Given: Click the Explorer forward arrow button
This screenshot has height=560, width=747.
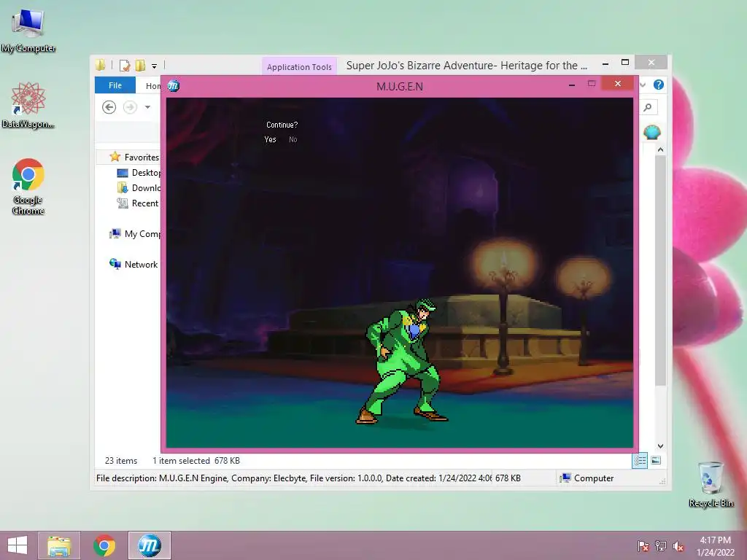Looking at the screenshot, I should coord(130,107).
